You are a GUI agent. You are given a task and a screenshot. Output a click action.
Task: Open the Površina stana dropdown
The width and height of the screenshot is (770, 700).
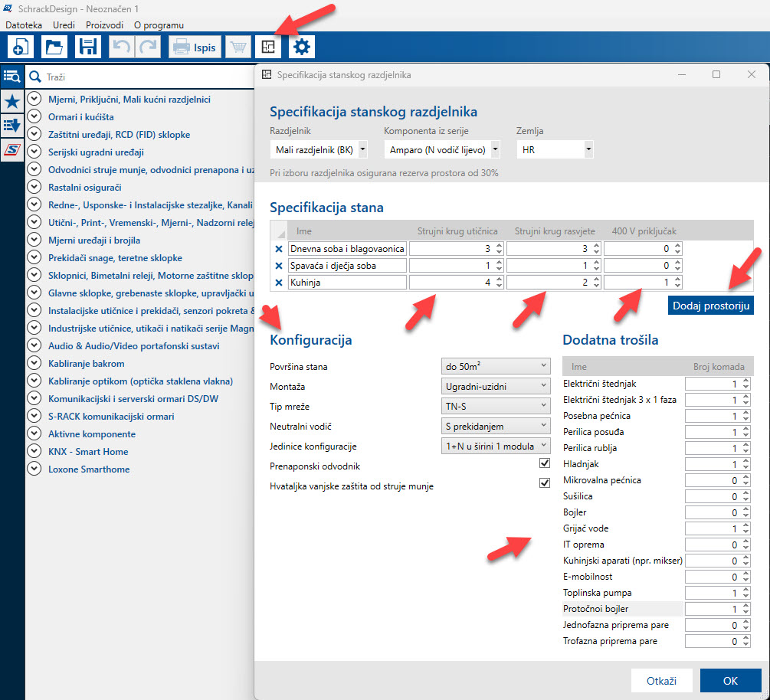[496, 366]
